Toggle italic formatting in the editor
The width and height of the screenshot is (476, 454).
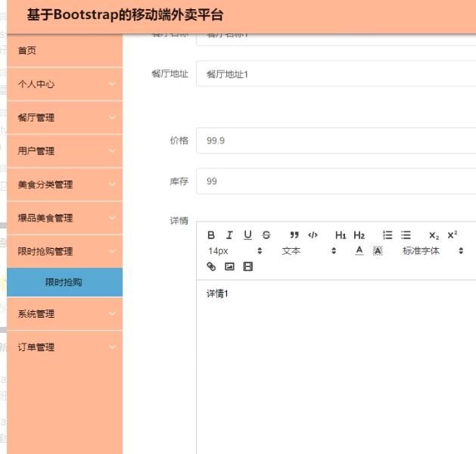(229, 235)
